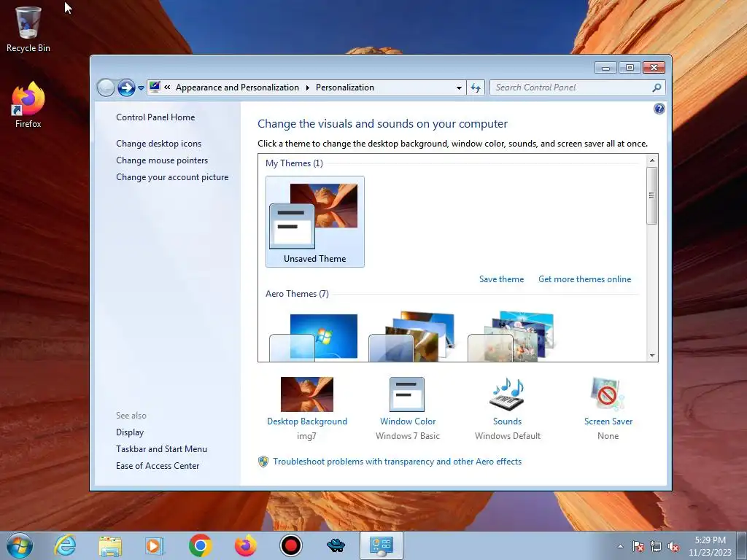Viewport: 747px width, 560px height.
Task: Open the Help question mark icon
Action: tap(659, 109)
